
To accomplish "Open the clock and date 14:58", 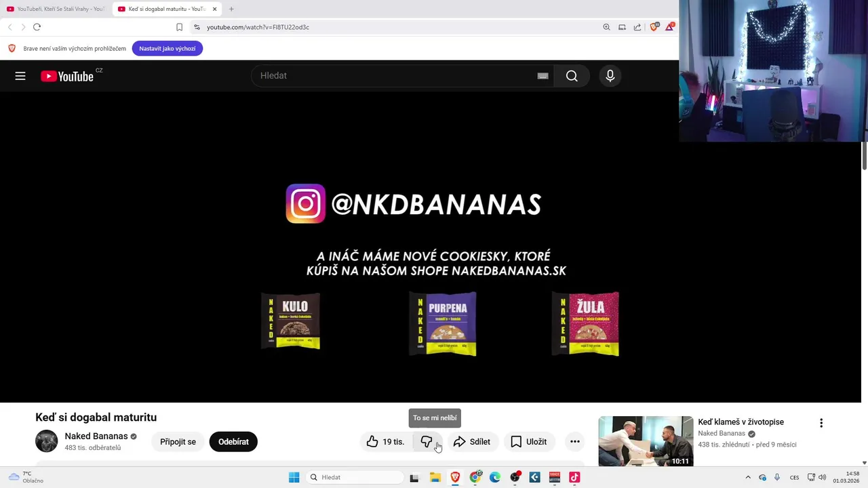I will click(846, 477).
